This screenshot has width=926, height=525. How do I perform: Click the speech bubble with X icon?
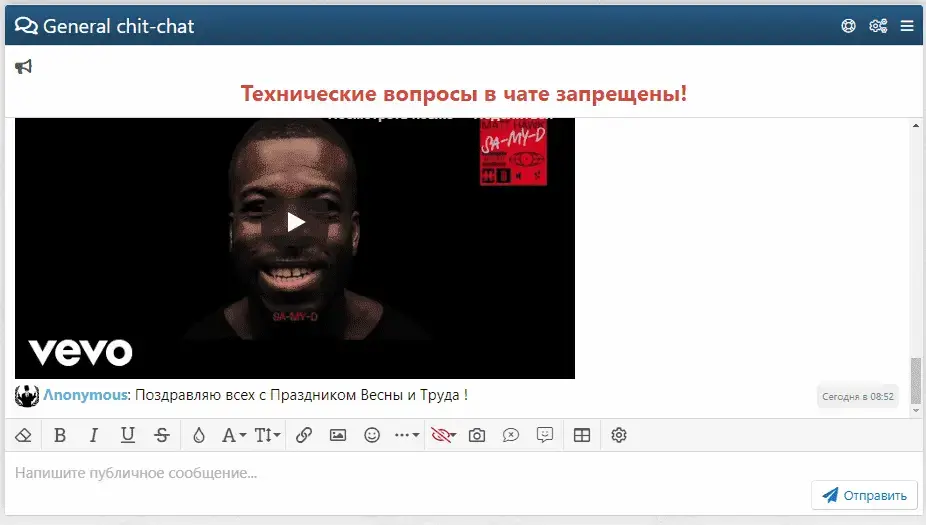click(x=511, y=436)
